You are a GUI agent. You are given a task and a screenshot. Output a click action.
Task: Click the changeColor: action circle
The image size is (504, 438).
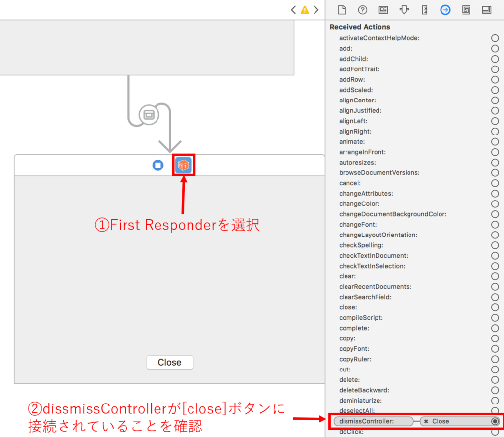coord(495,204)
